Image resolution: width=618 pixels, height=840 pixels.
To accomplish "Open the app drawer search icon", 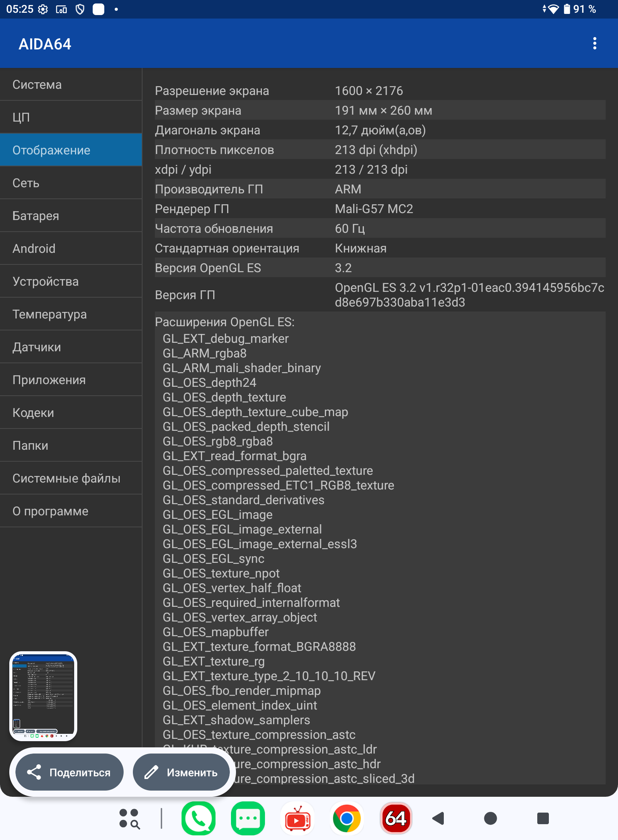I will [x=129, y=818].
